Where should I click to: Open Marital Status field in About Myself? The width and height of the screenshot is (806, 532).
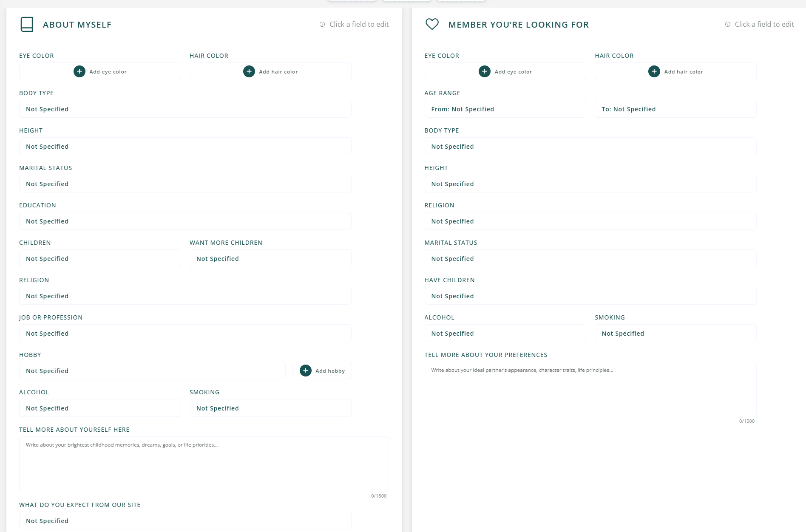tap(185, 184)
